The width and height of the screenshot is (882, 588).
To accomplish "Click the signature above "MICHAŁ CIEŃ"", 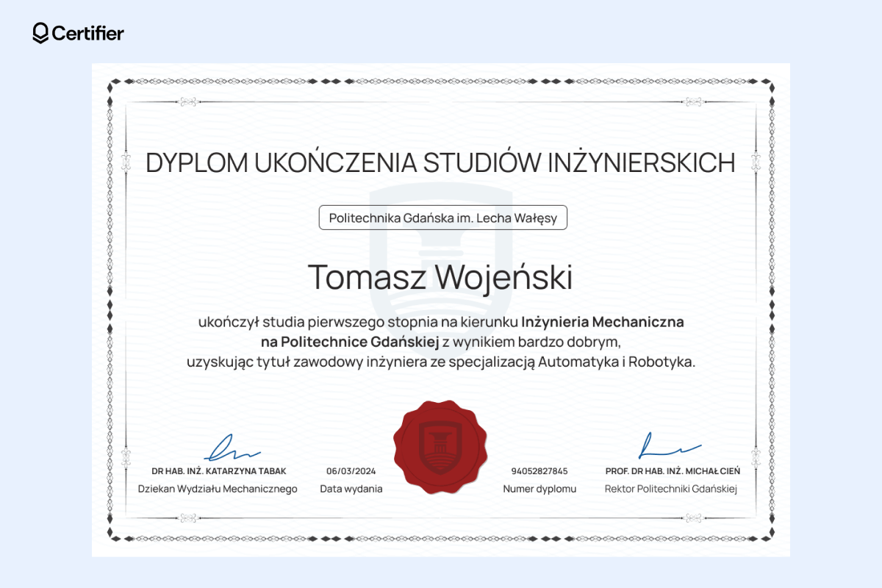I will [669, 445].
